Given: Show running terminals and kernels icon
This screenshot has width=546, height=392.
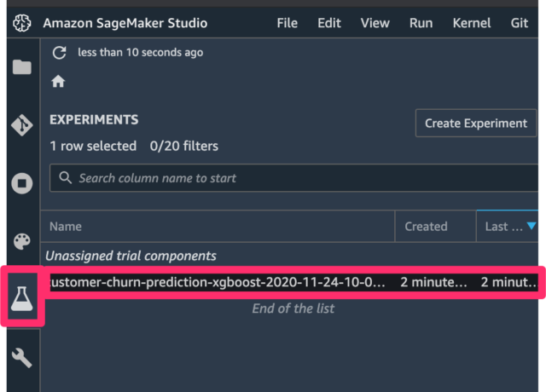Looking at the screenshot, I should (22, 183).
